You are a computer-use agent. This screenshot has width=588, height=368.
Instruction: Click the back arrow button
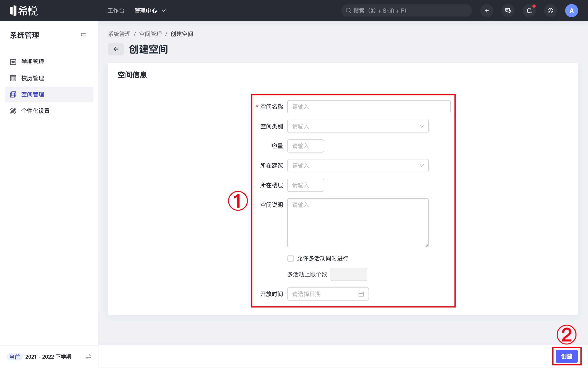pyautogui.click(x=116, y=49)
